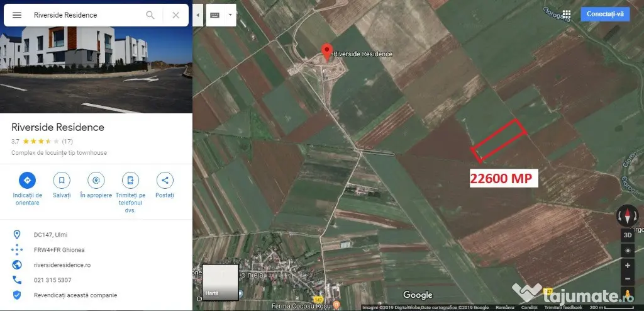
Task: Open the riversideresidence.ro website link
Action: click(62, 265)
